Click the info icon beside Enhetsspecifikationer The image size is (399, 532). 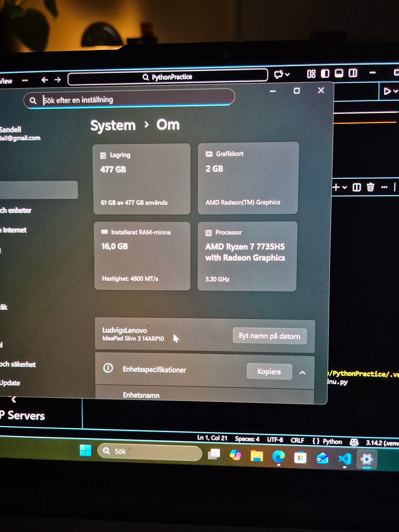(108, 368)
